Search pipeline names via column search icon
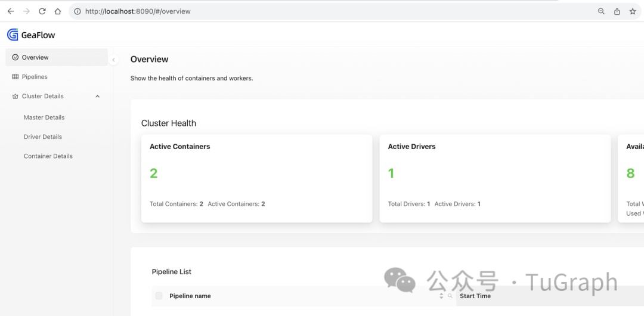The width and height of the screenshot is (644, 316). pos(450,296)
